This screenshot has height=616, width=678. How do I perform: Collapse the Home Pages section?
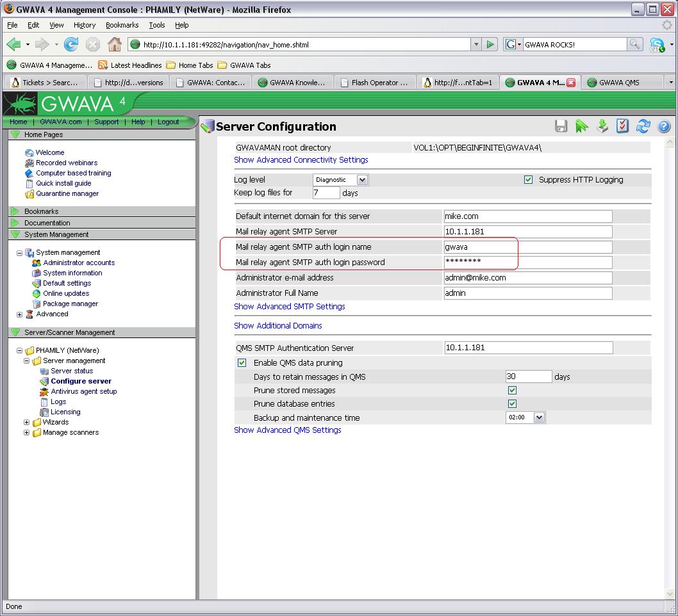(15, 134)
